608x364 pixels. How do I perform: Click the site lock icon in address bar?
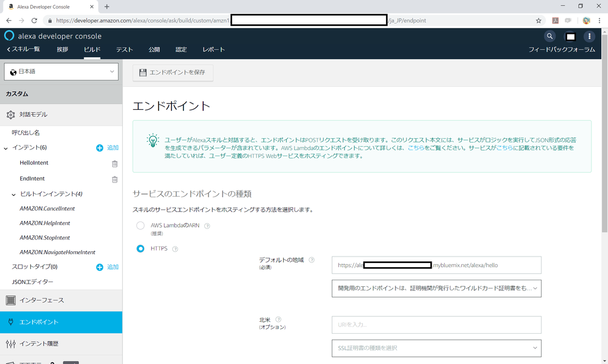coord(50,21)
